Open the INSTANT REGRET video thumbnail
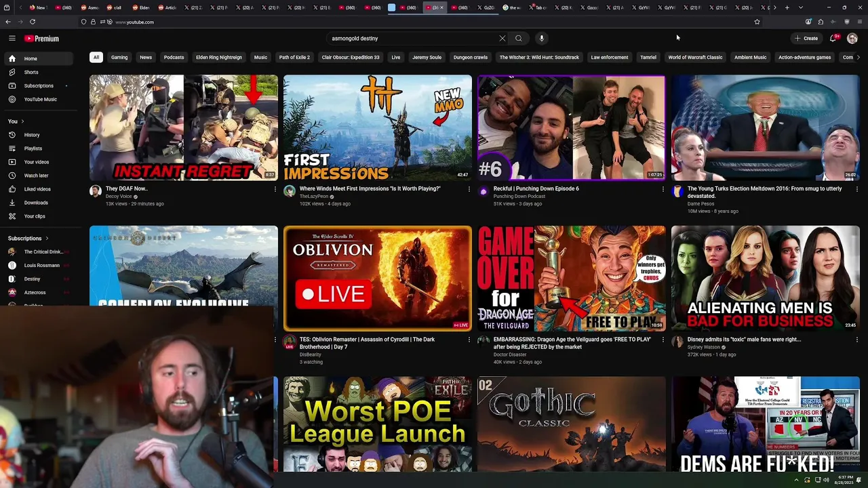 tap(184, 127)
